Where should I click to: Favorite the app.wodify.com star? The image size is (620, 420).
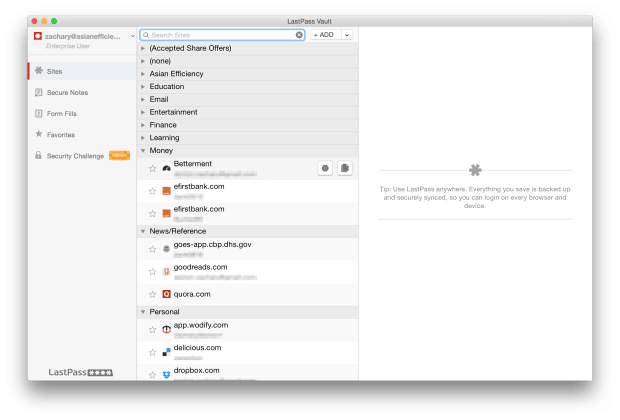click(152, 329)
